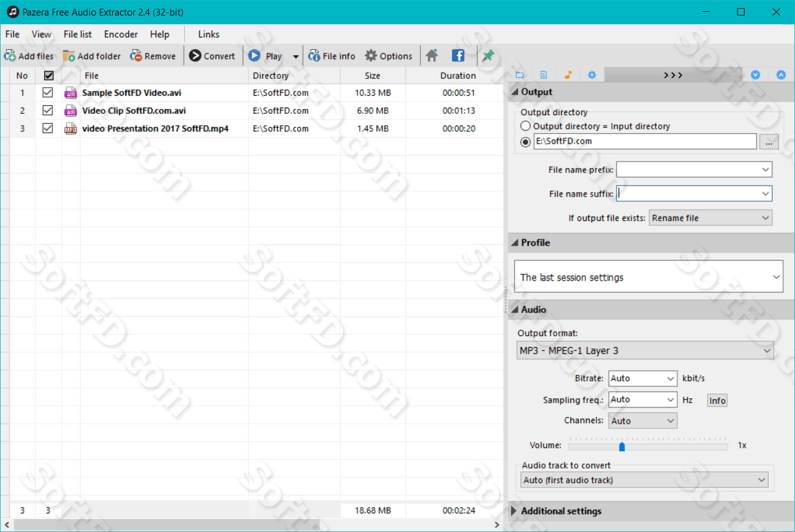The width and height of the screenshot is (795, 532).
Task: Uncheck the Video Clip SoftFD.com.avi checkbox
Action: 47,110
